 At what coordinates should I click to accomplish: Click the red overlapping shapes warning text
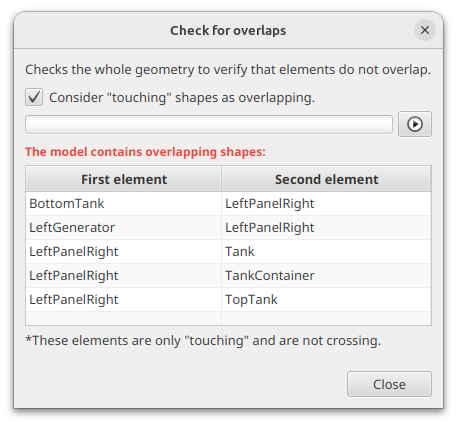[145, 152]
